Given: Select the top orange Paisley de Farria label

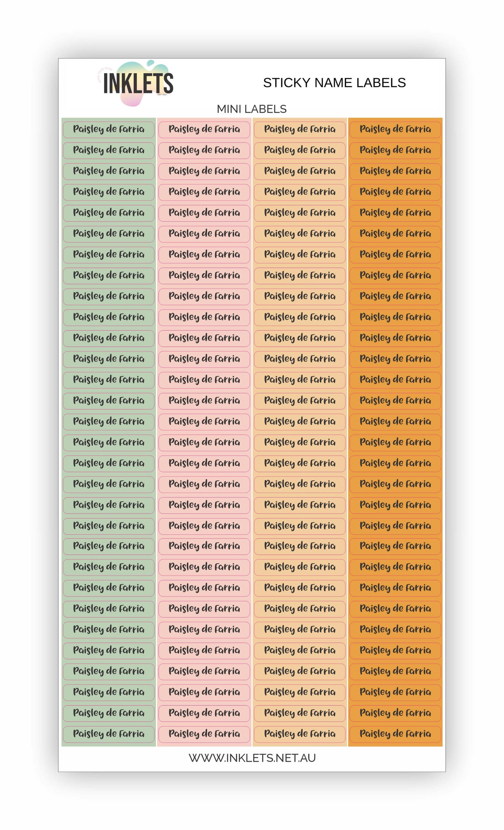Looking at the screenshot, I should click(x=395, y=129).
